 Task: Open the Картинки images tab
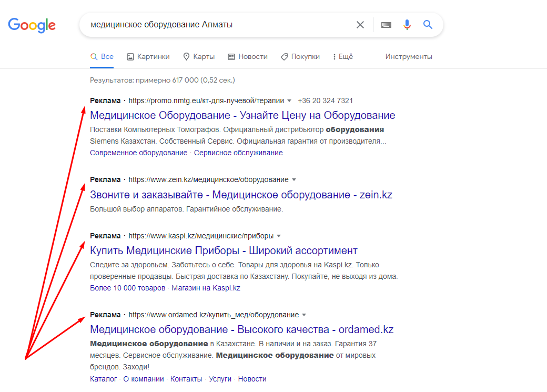(x=148, y=56)
